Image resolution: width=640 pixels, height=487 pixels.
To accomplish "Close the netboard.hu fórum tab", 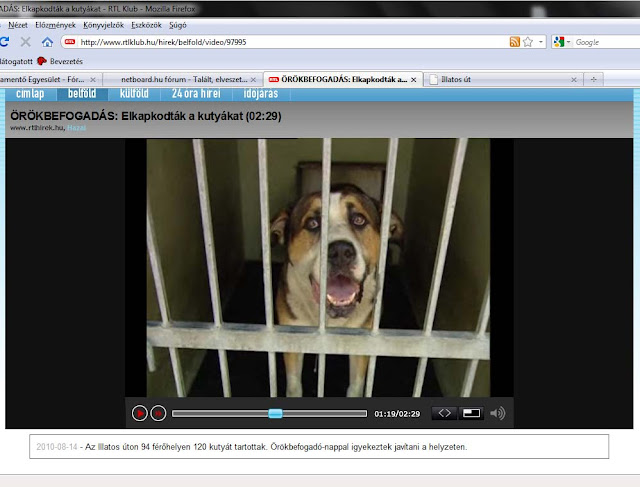I will pos(253,80).
